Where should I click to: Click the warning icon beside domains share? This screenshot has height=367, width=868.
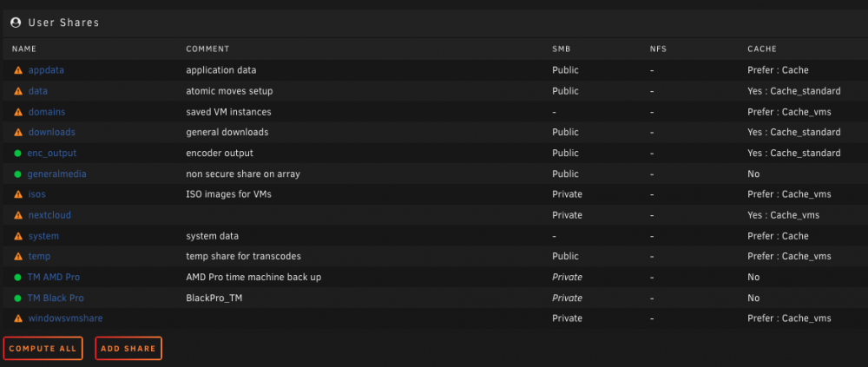[18, 112]
